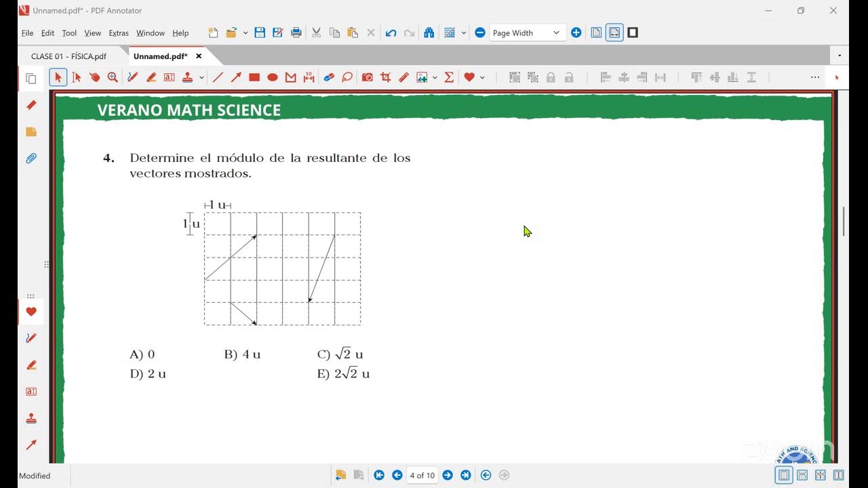Viewport: 868px width, 488px height.
Task: Close the Unnamed.pdf tab
Action: [199, 56]
